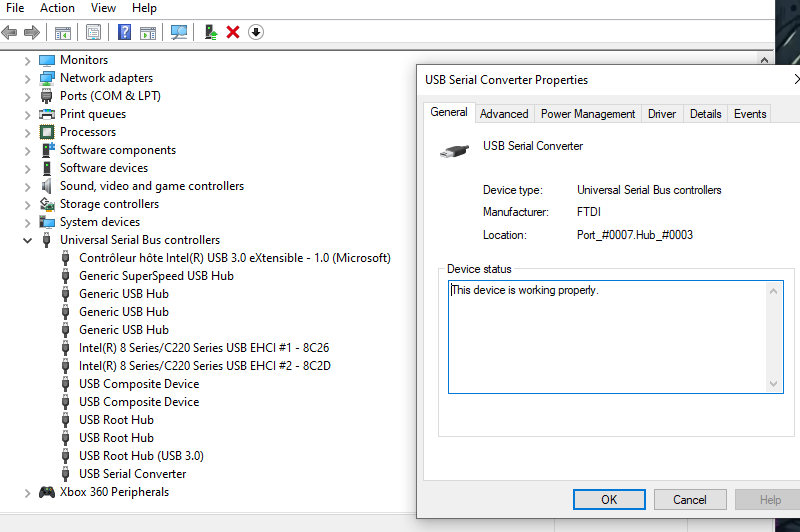
Task: Select USB Serial Converter in device tree
Action: [x=132, y=474]
